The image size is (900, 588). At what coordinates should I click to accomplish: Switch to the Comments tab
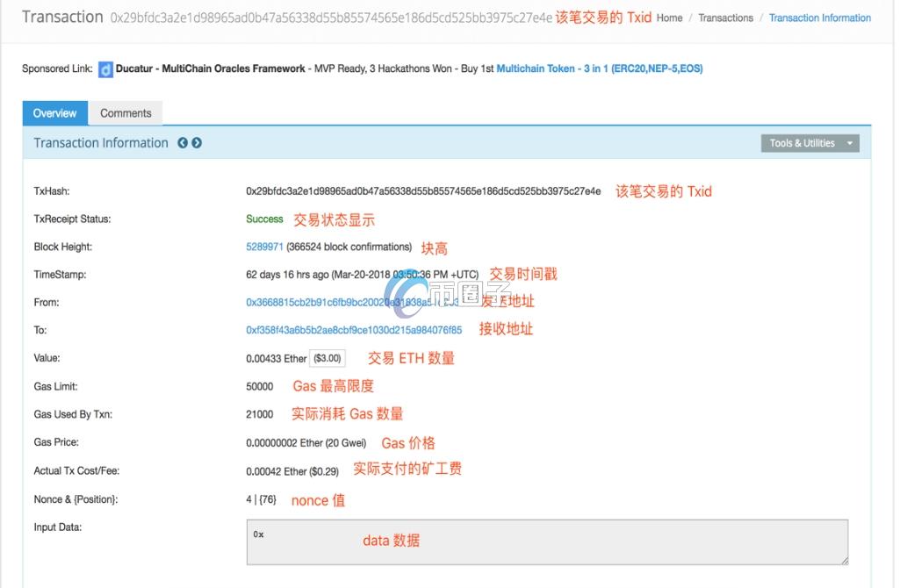[x=126, y=112]
